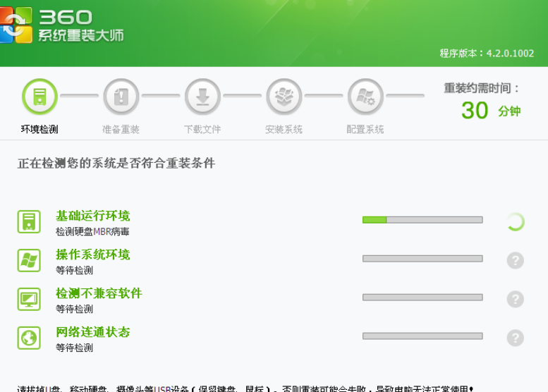Click the 360 logo icon
The height and width of the screenshot is (392, 548).
click(16, 25)
